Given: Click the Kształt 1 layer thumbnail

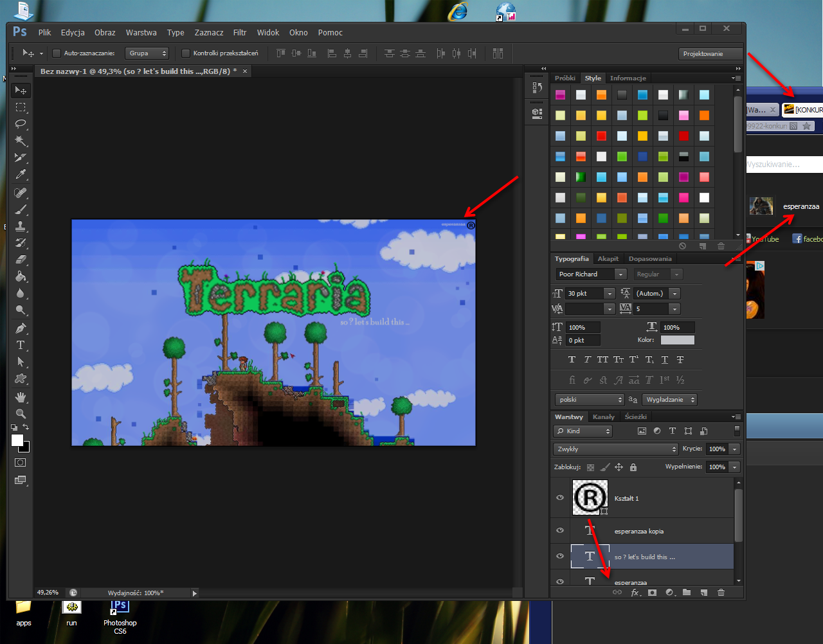Looking at the screenshot, I should (590, 497).
